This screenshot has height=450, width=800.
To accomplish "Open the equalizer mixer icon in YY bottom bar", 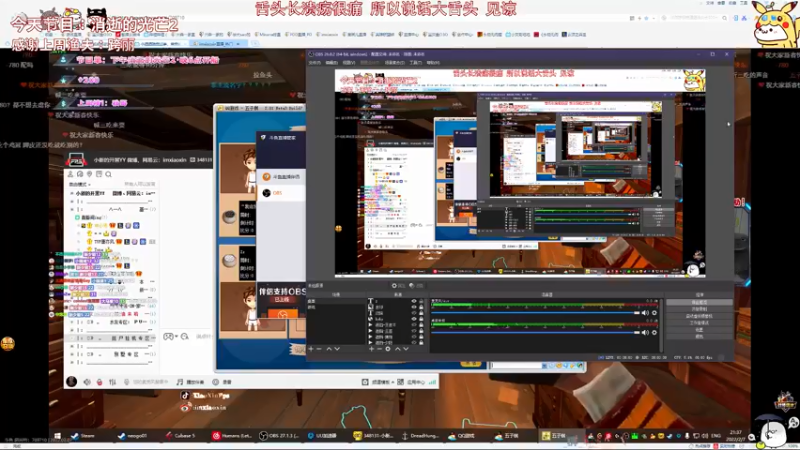I will point(112,382).
